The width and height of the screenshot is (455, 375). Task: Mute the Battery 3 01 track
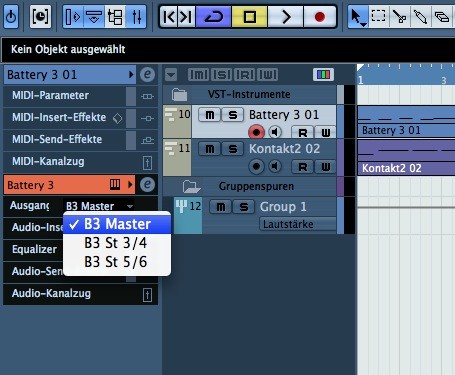click(x=209, y=115)
